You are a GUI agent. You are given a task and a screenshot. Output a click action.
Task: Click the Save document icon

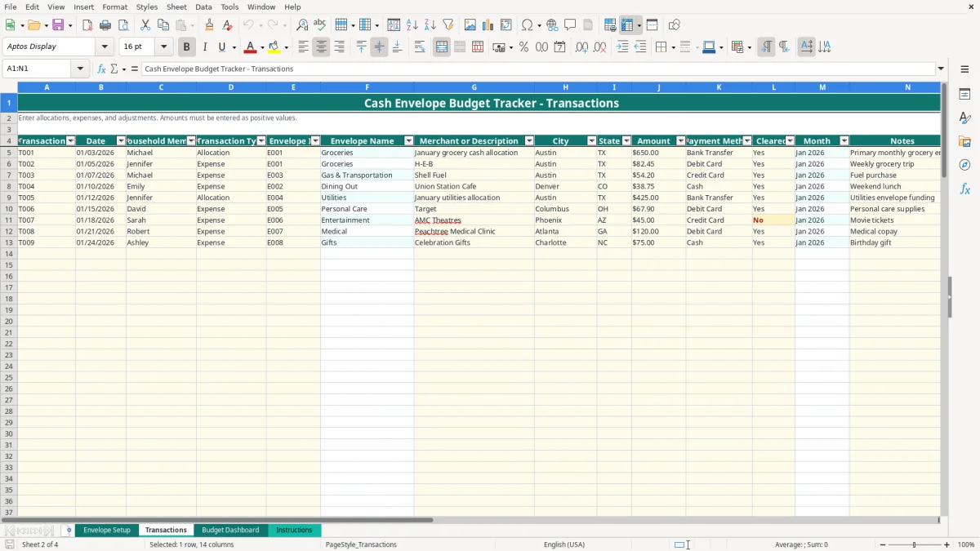click(58, 25)
